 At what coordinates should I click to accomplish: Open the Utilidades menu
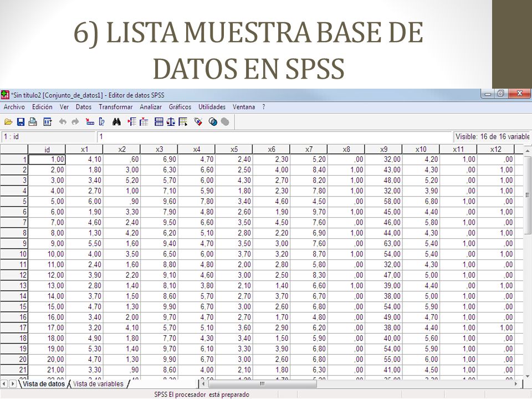click(x=212, y=107)
